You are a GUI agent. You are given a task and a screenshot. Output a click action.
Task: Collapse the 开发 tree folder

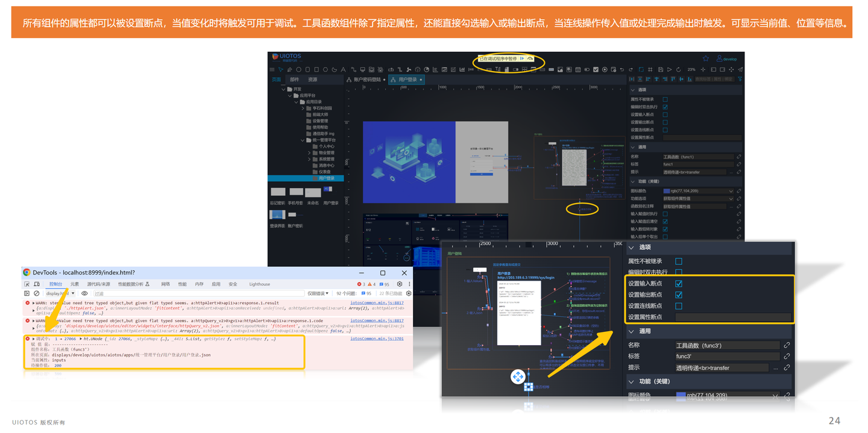[x=283, y=89]
